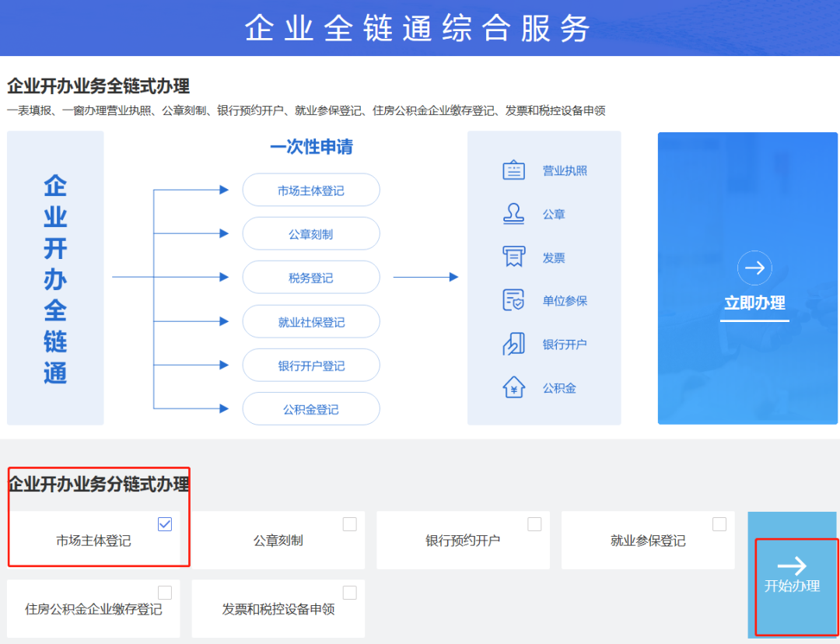Image resolution: width=840 pixels, height=644 pixels.
Task: Check the 公章刻制 checkbox
Action: point(350,524)
